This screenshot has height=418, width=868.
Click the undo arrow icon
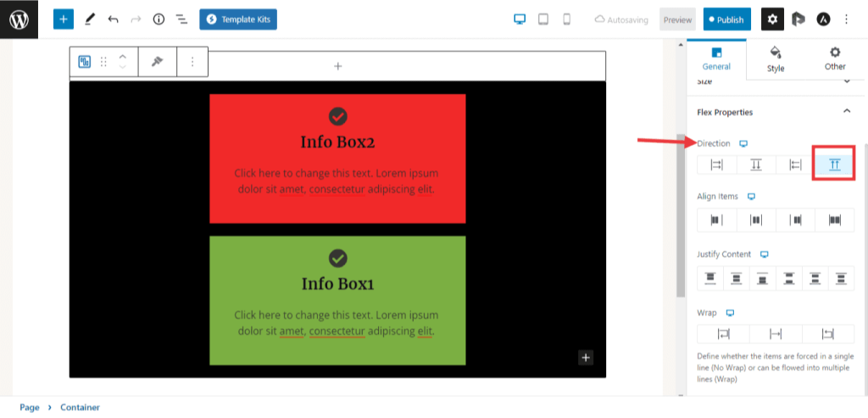coord(113,19)
